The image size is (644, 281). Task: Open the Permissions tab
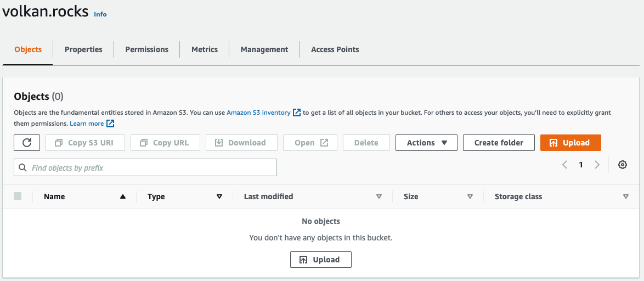click(146, 49)
